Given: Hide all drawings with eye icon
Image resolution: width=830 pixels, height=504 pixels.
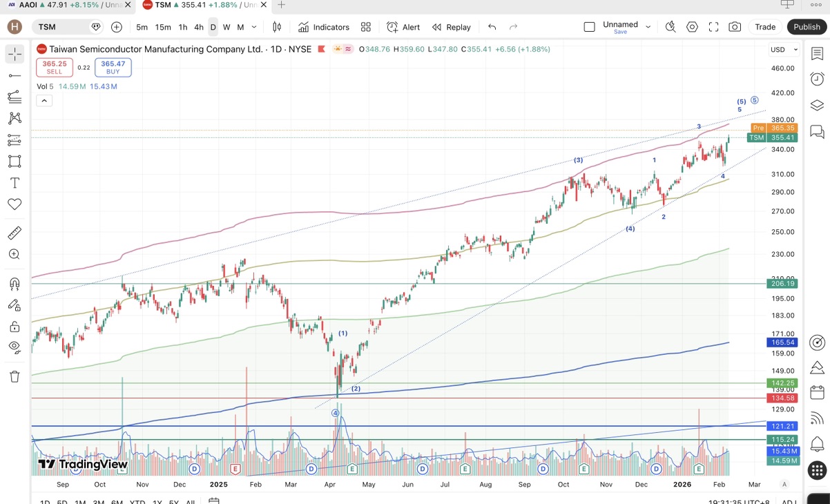Looking at the screenshot, I should point(15,347).
